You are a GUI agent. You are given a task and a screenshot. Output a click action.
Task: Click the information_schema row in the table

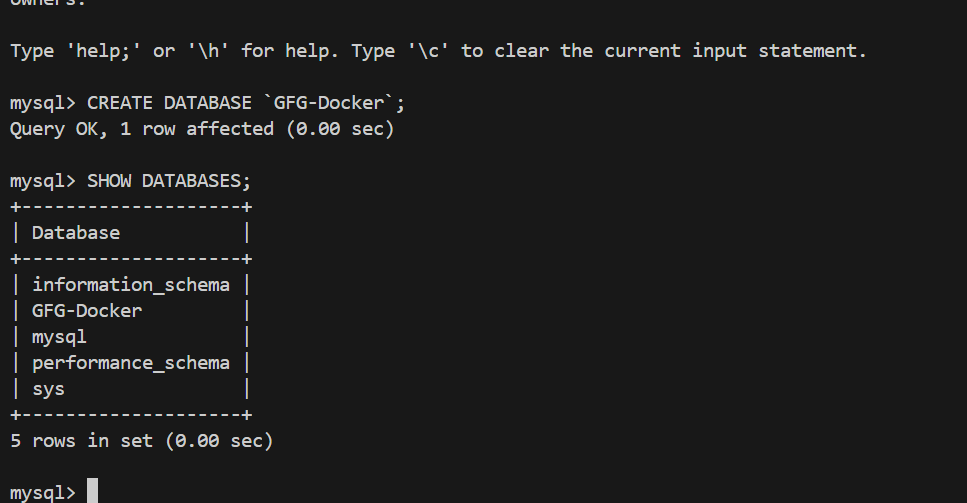click(130, 285)
